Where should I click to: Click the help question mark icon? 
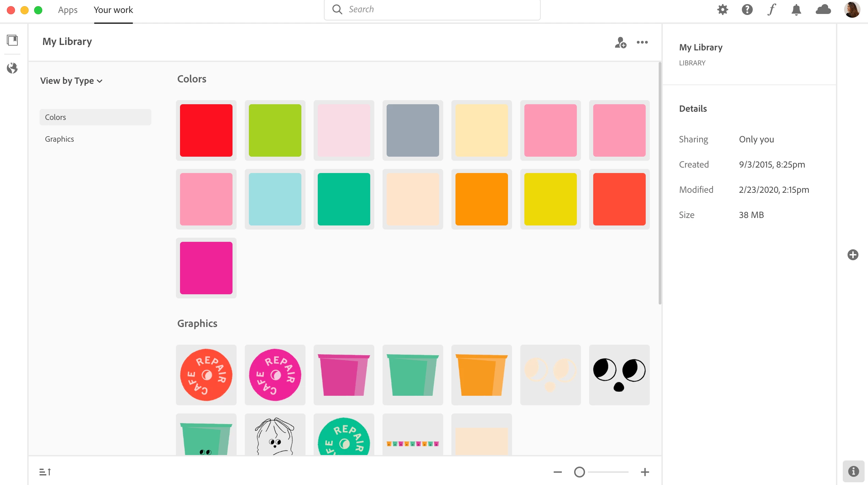pos(747,10)
